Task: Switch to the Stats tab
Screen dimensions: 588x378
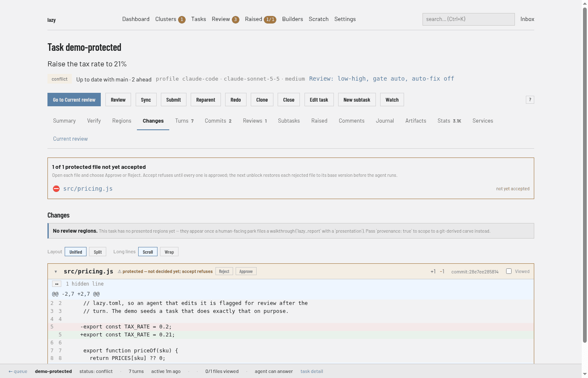Action: (x=449, y=121)
